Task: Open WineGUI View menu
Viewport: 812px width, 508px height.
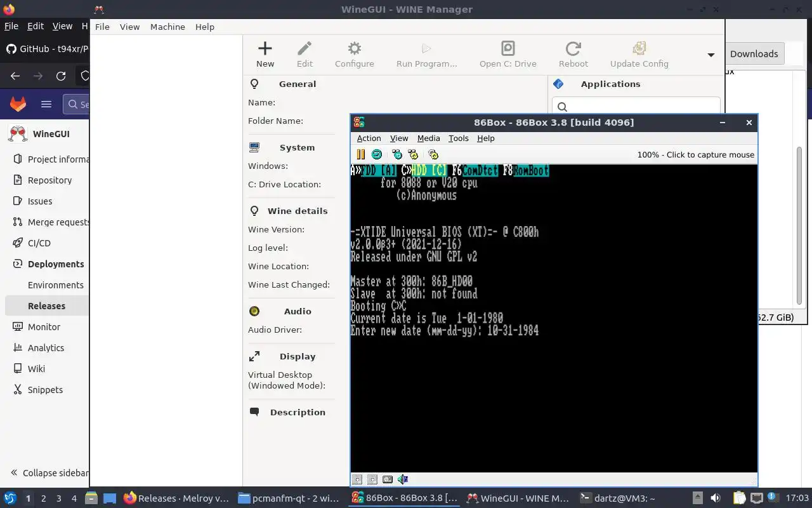Action: (129, 27)
